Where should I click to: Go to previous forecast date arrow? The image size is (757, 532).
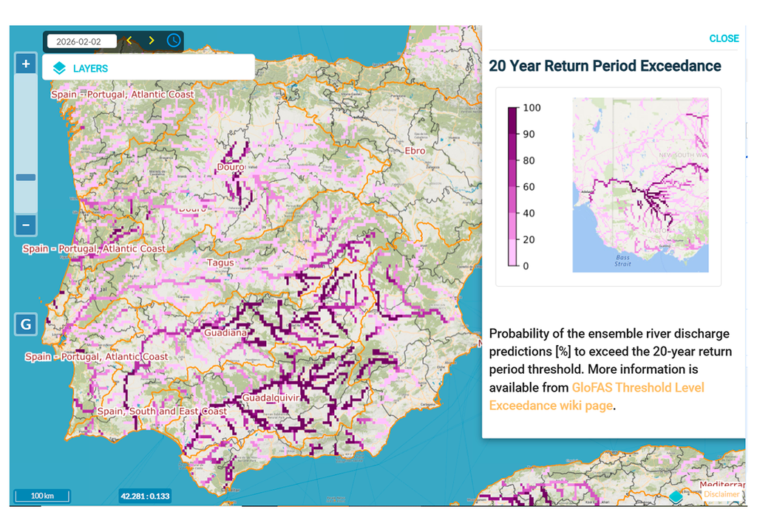[x=129, y=41]
